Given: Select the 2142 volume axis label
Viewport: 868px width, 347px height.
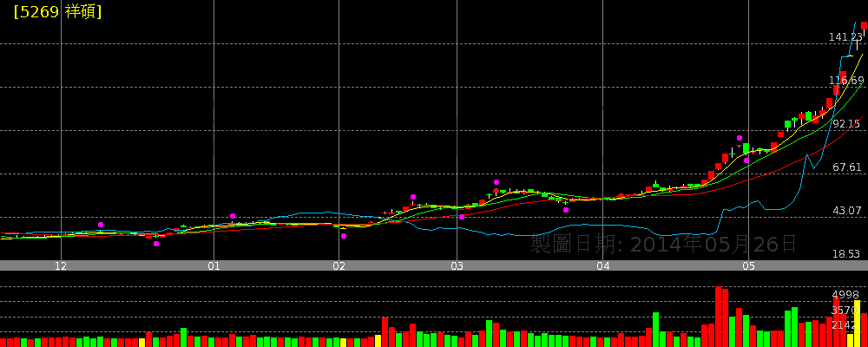Looking at the screenshot, I should (845, 324).
